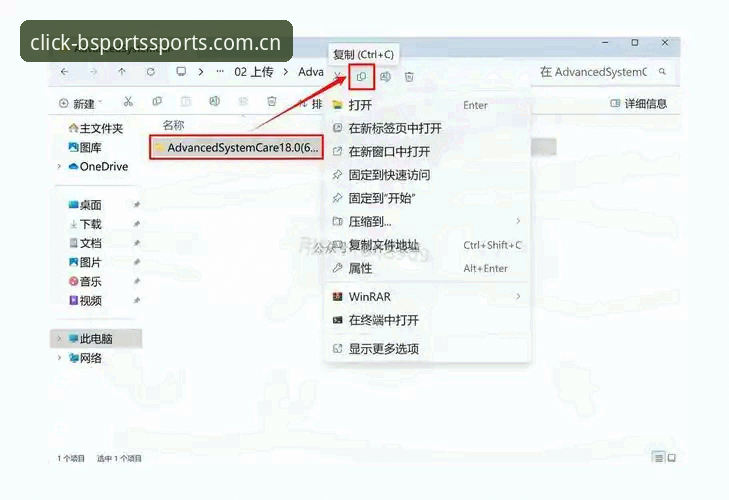Click the toolbar Share icon
The height and width of the screenshot is (500, 729).
[x=243, y=101]
